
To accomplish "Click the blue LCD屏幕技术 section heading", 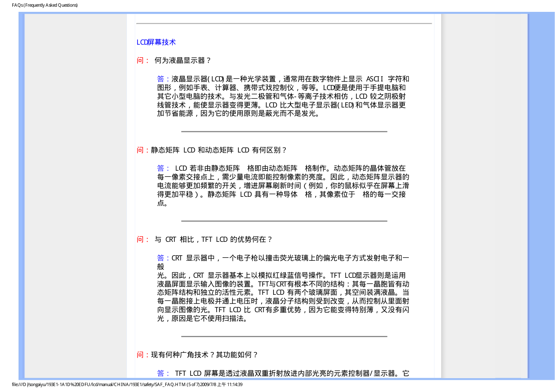I will point(156,42).
